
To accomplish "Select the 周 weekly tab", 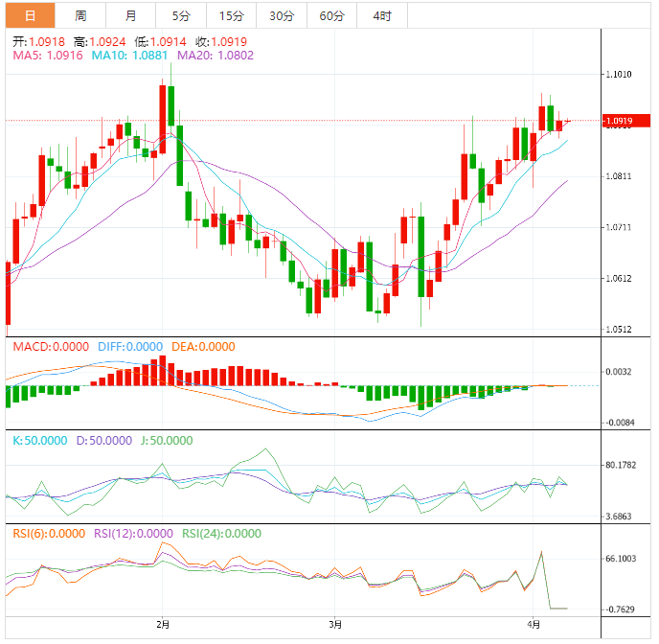I will [x=80, y=15].
